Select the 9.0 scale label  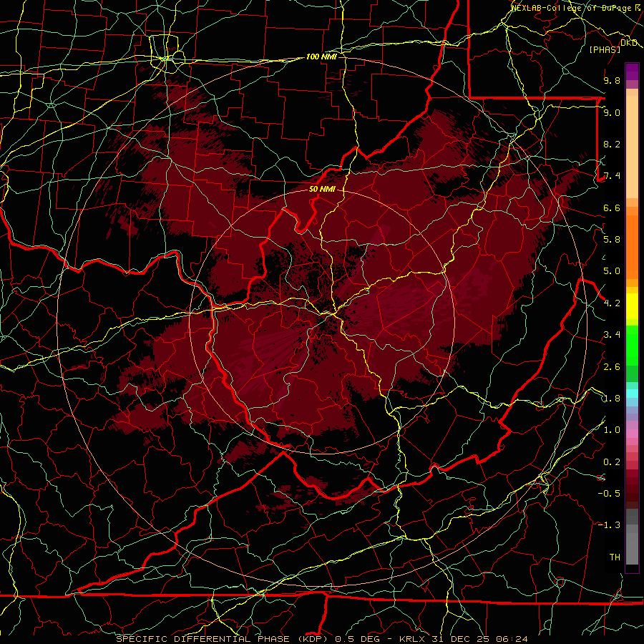[x=612, y=112]
